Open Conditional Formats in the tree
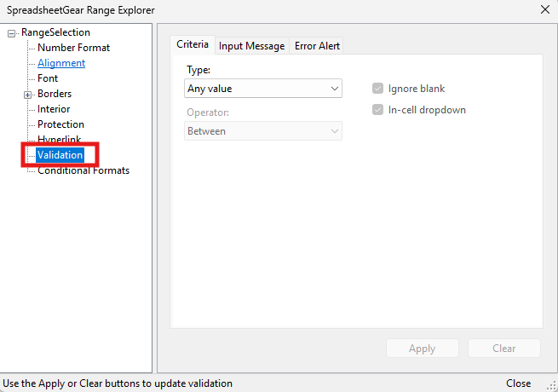This screenshot has width=558, height=392. coord(83,170)
